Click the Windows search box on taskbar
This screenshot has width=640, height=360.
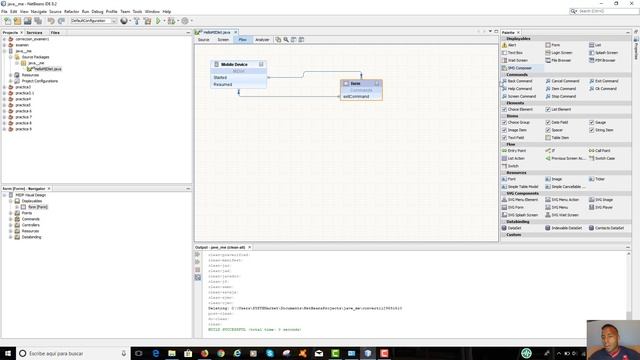pyautogui.click(x=73, y=353)
